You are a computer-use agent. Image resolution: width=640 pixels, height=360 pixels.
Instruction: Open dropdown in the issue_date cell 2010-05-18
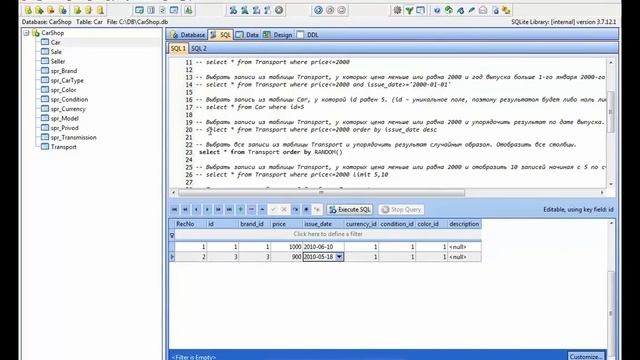click(x=339, y=257)
